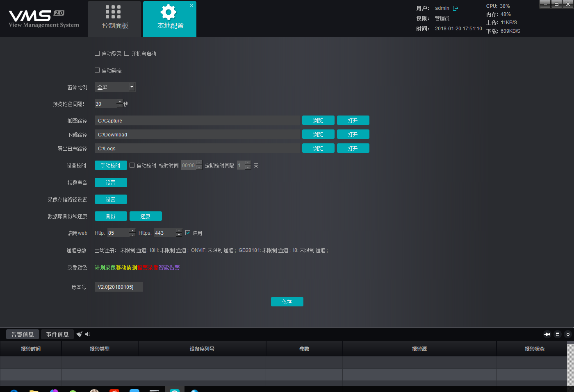Click 浏览 for the 下载路径 row
Screen dimensions: 574x392
click(x=318, y=134)
